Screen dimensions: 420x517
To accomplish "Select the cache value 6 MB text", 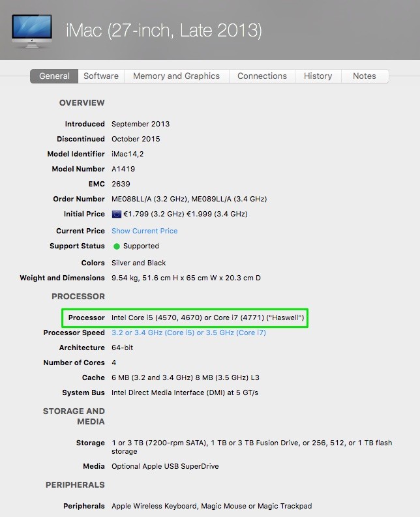I will [185, 377].
